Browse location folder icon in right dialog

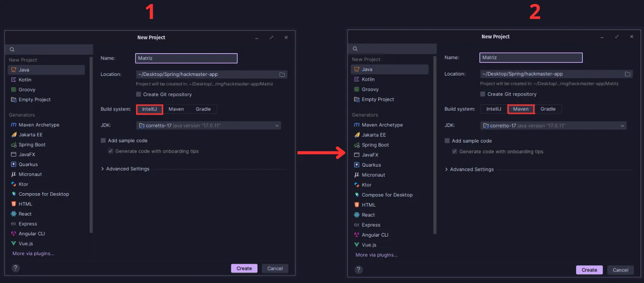pos(628,74)
